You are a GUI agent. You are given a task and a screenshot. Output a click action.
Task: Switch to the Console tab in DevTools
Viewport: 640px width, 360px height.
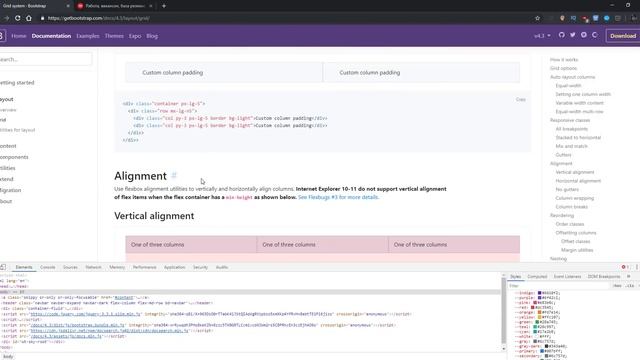(x=47, y=267)
